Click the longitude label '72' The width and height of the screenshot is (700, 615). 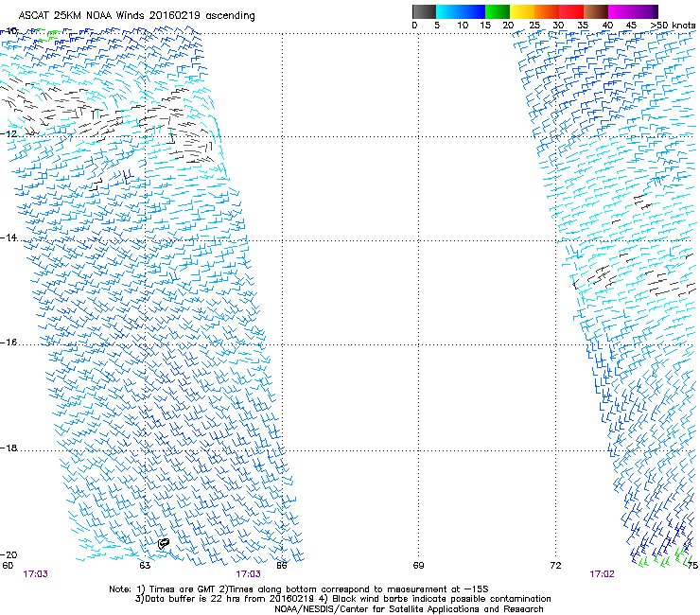tap(555, 566)
